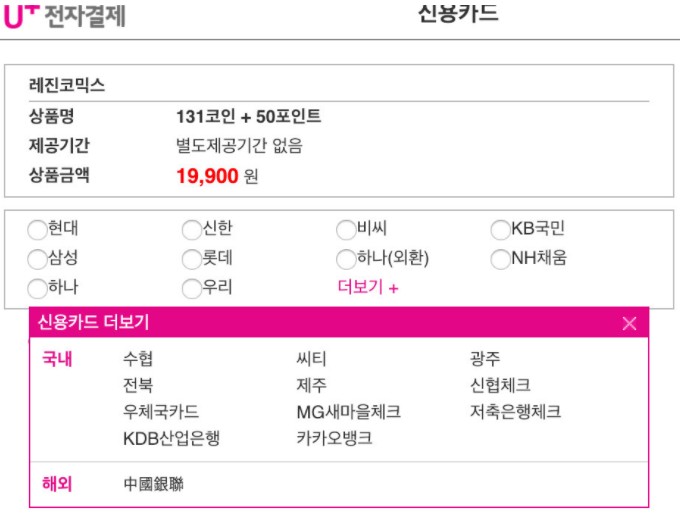The height and width of the screenshot is (515, 680).
Task: Choose 수협 from the more cards list
Action: tap(138, 360)
